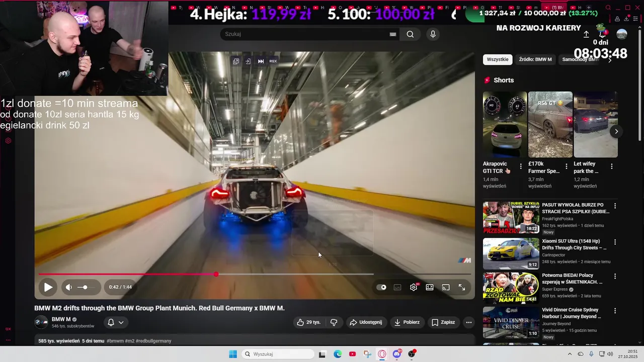Open the £170k Farmer Spec short

click(550, 125)
